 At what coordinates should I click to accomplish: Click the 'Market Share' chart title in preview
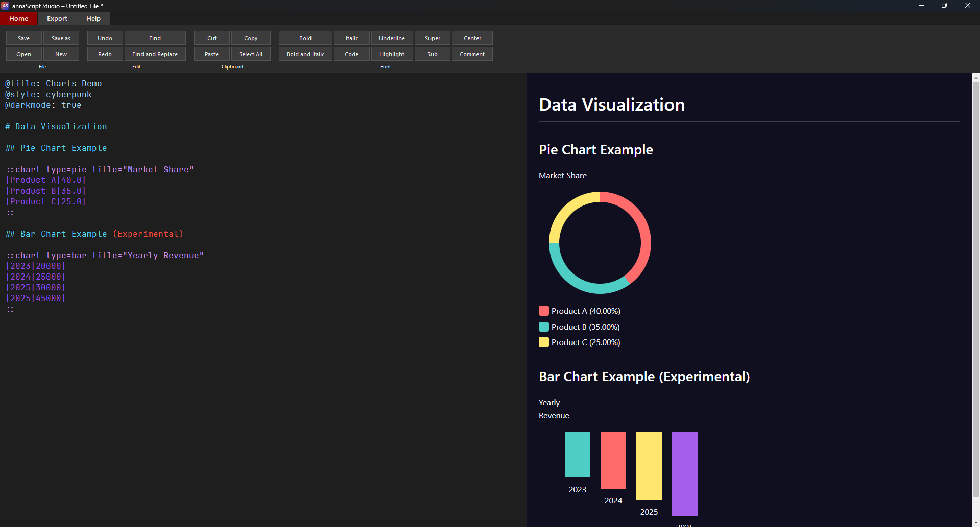(563, 175)
